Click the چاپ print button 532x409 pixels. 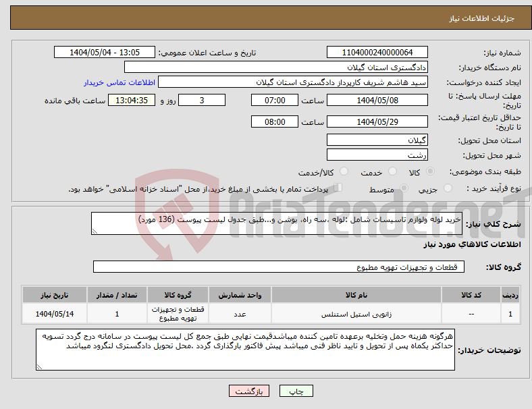(x=296, y=391)
